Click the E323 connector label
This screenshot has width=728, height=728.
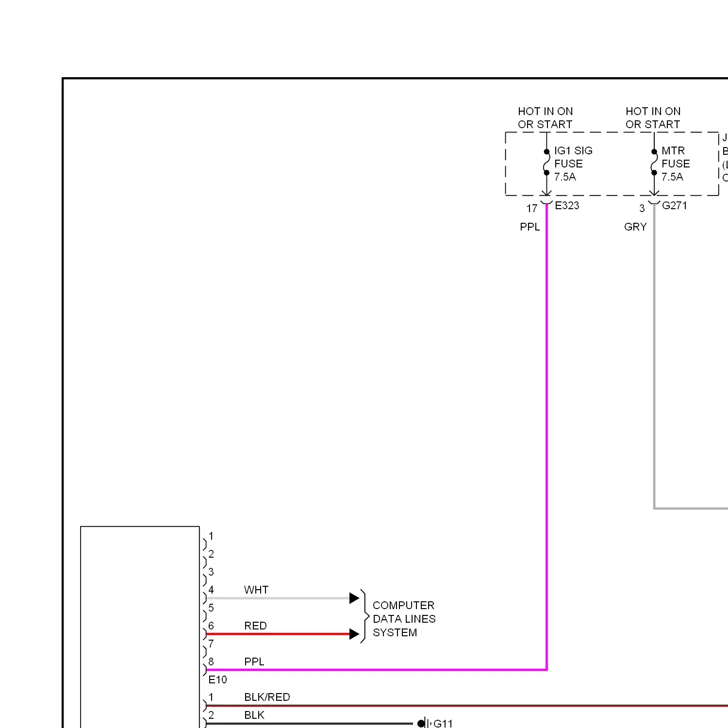pyautogui.click(x=567, y=205)
